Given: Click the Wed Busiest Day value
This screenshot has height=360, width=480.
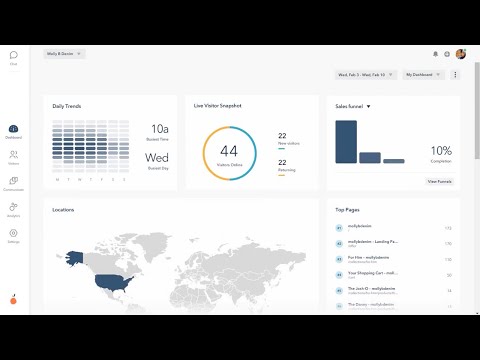Looking at the screenshot, I should 157,157.
